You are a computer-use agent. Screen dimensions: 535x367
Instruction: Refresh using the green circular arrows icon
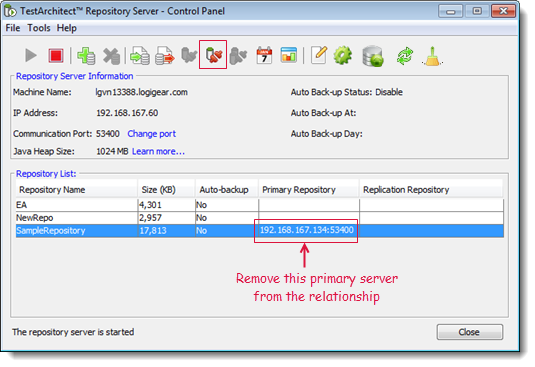[405, 56]
